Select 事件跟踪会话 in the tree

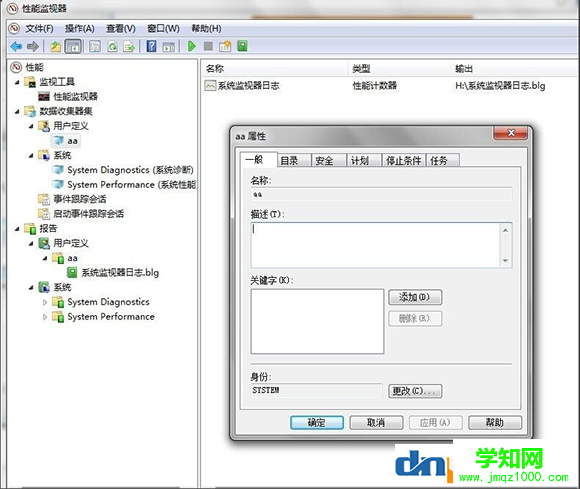pyautogui.click(x=80, y=199)
